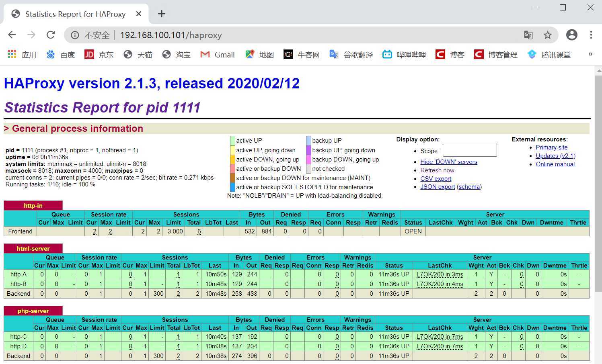
Task: Open the 百度 bookmark
Action: click(x=61, y=55)
